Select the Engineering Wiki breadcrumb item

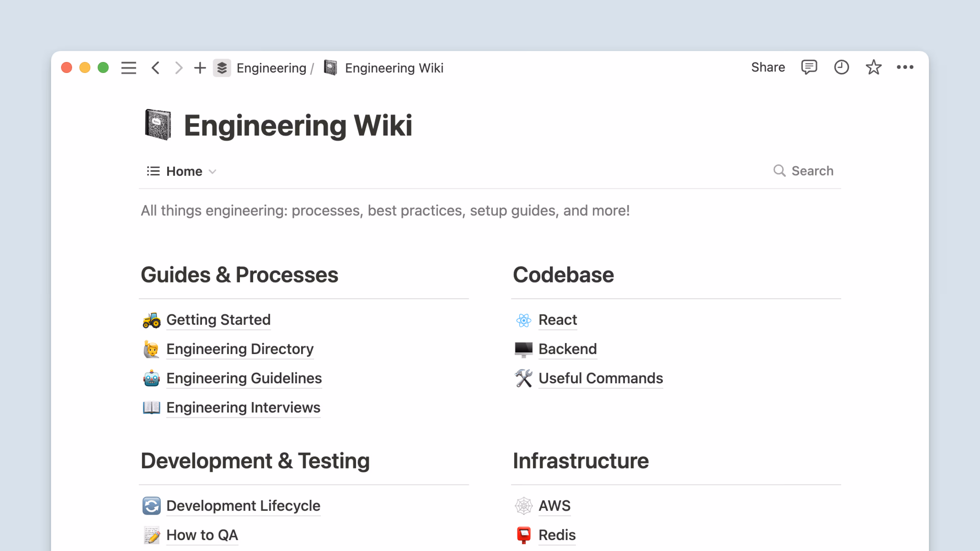click(x=394, y=68)
